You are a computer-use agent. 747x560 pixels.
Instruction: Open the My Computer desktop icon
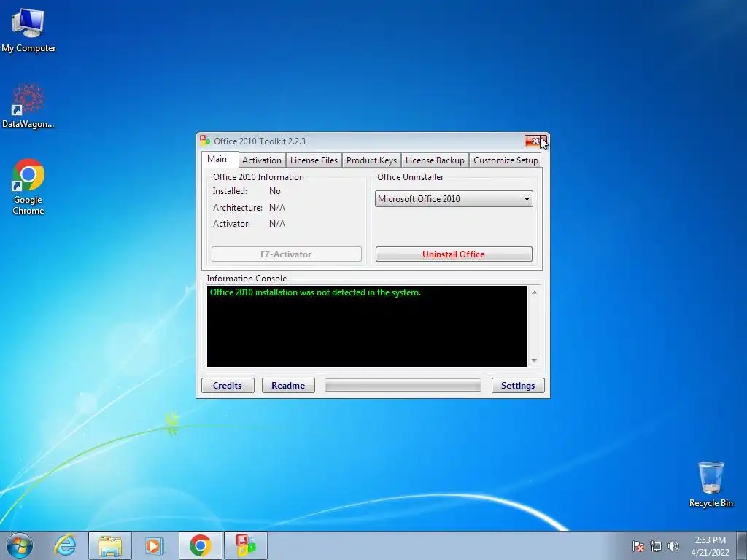pyautogui.click(x=28, y=29)
